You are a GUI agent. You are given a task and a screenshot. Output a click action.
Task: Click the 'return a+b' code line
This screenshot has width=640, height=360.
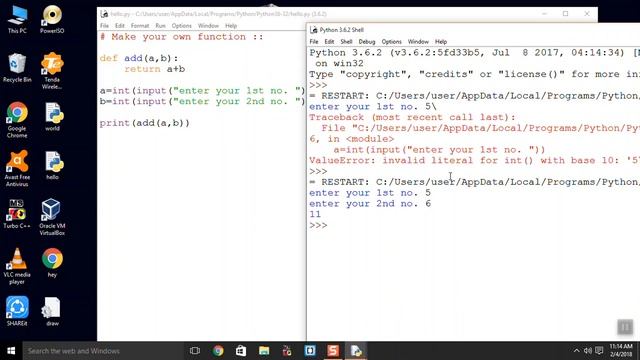[155, 69]
